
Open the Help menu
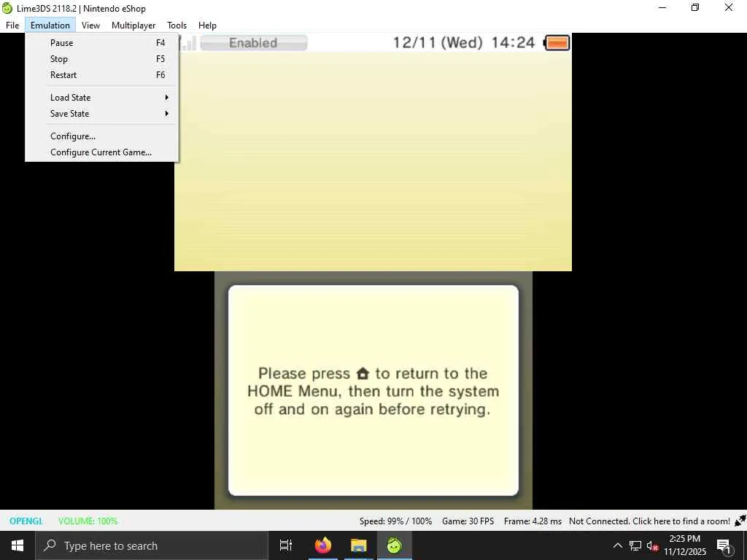207,26
